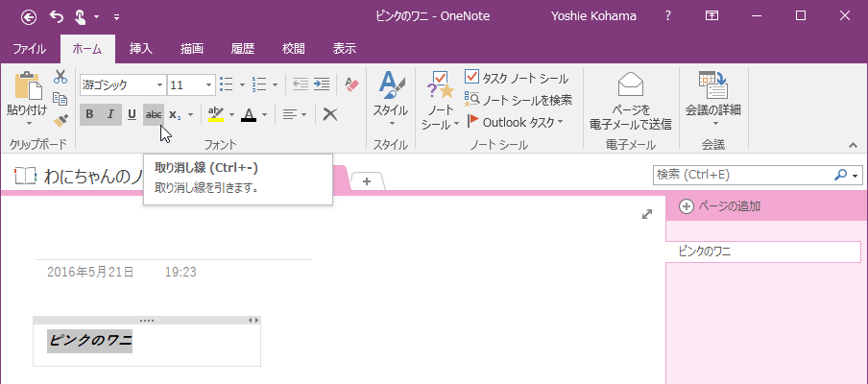Open highlight color picker arrow
The width and height of the screenshot is (868, 384).
pos(231,114)
